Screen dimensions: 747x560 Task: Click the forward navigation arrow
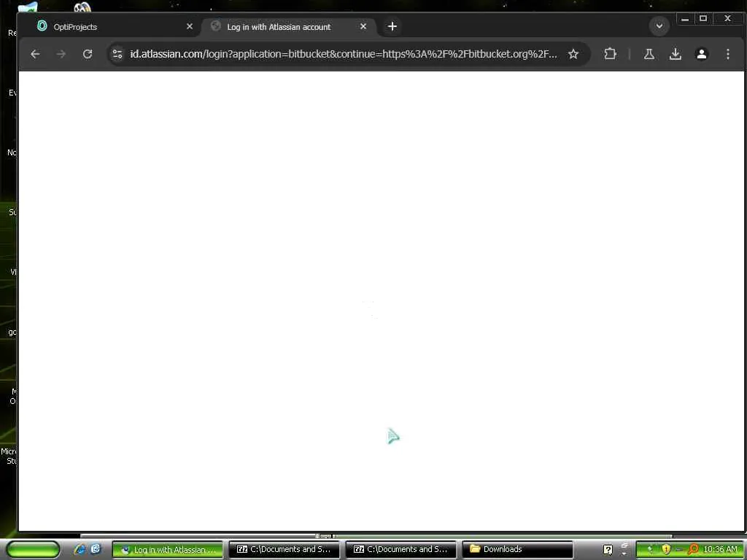(61, 54)
